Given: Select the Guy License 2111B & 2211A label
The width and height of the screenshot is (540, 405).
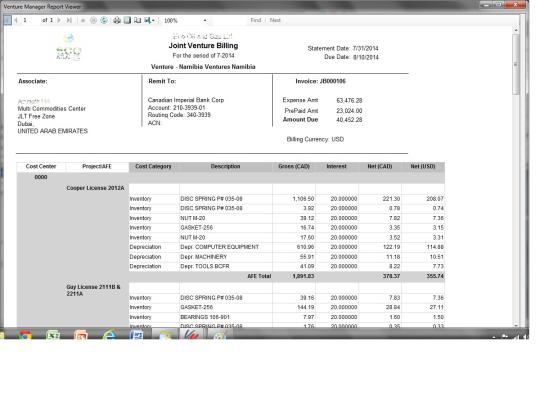Looking at the screenshot, I should click(x=93, y=290).
